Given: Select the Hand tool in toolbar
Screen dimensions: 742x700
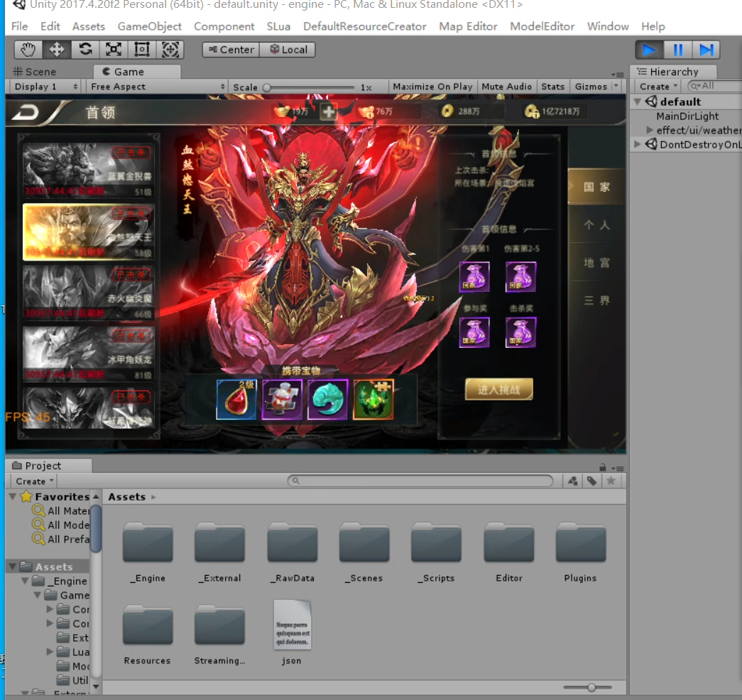Looking at the screenshot, I should (x=28, y=50).
